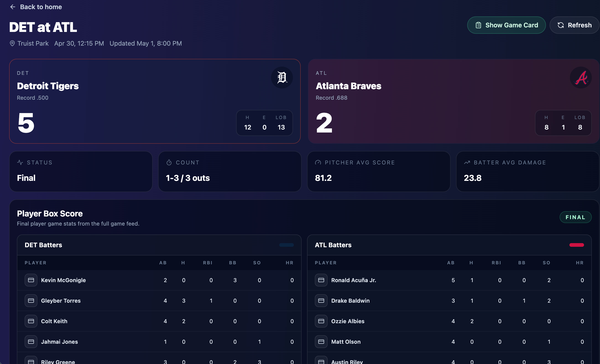Viewport: 600px width, 364px height.
Task: Select the Atlanta Braves score card
Action: pos(453,101)
